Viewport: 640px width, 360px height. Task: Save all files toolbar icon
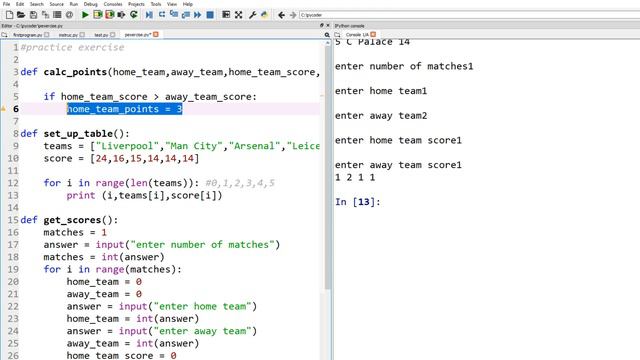[x=45, y=15]
